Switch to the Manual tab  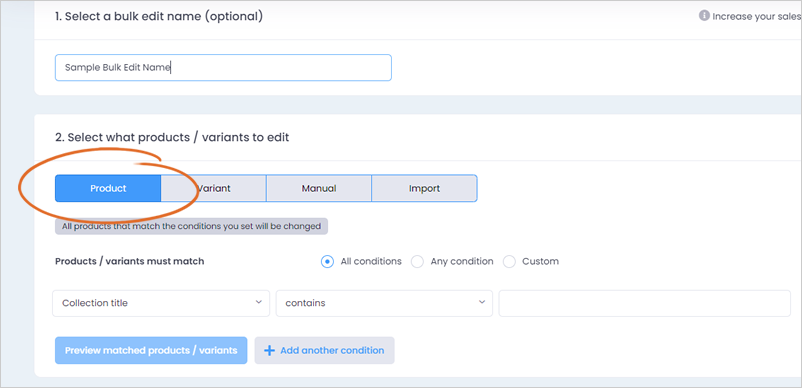[x=319, y=189]
